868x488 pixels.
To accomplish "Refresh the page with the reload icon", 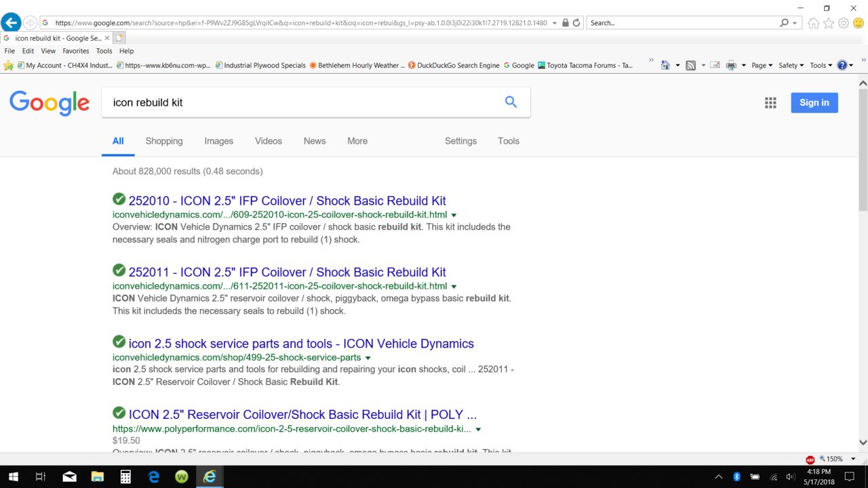I will coord(576,22).
